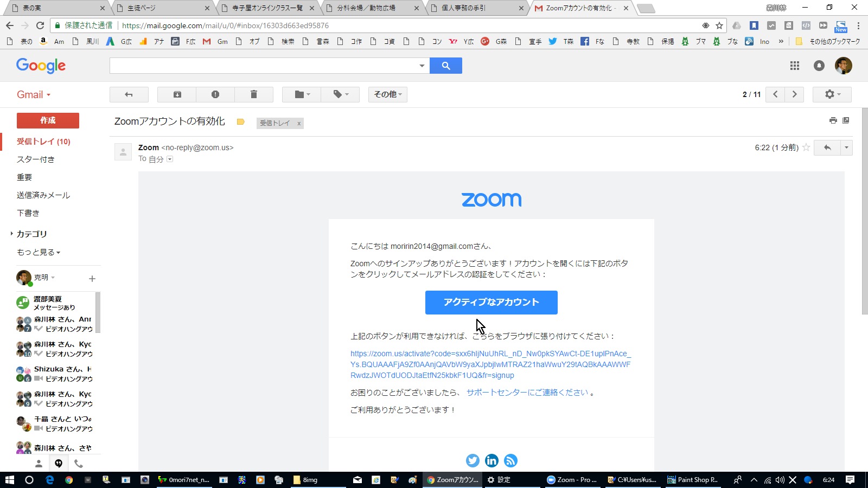Click the browser address bar URL
The width and height of the screenshot is (868, 488).
pyautogui.click(x=225, y=25)
